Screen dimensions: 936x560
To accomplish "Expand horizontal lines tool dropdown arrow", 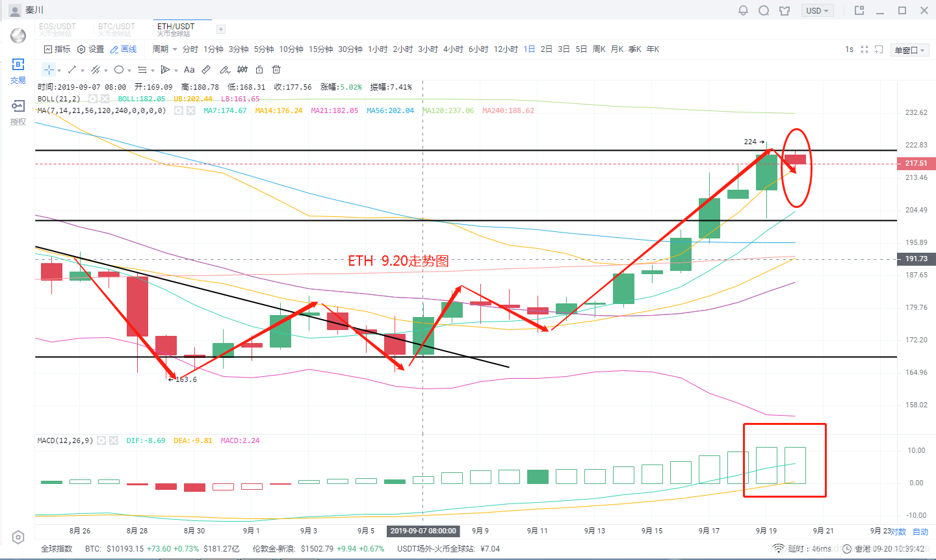I will pos(153,71).
